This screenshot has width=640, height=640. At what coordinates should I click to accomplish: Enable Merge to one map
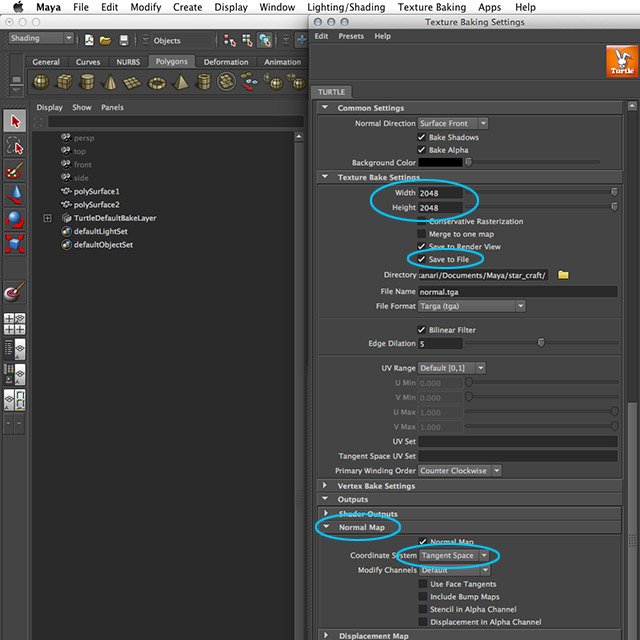[x=422, y=234]
